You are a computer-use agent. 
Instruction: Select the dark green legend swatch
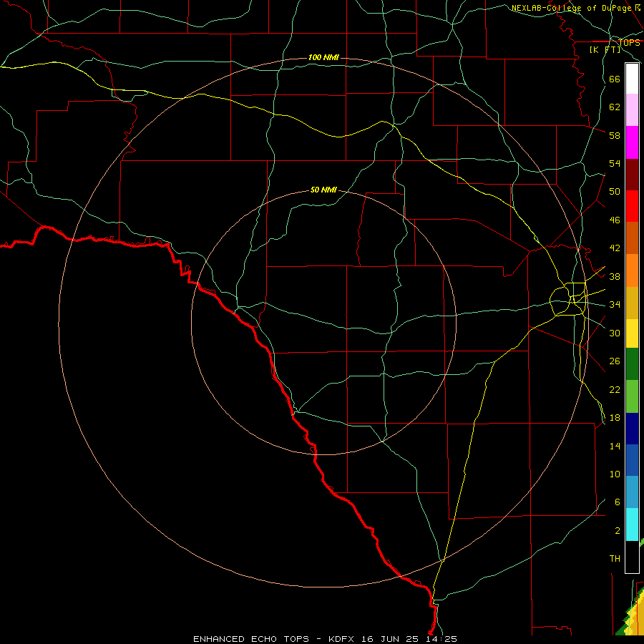[x=632, y=364]
